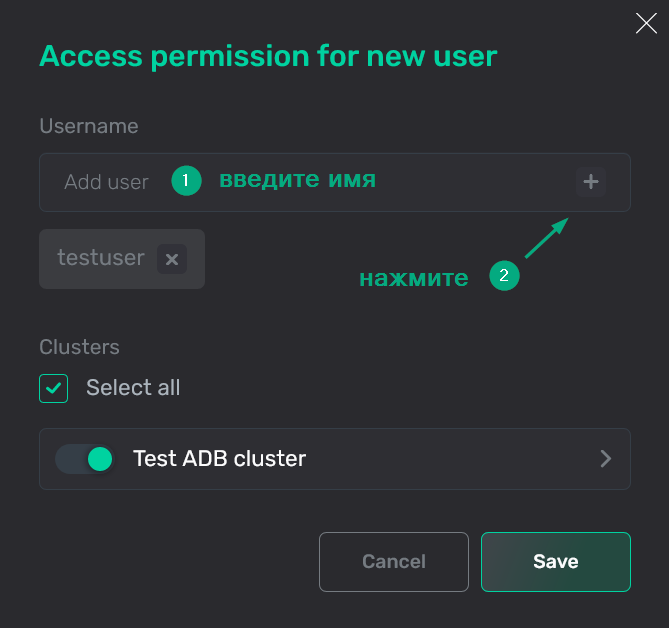This screenshot has width=669, height=628.
Task: Click the green arrow pointing to plus
Action: [x=546, y=239]
